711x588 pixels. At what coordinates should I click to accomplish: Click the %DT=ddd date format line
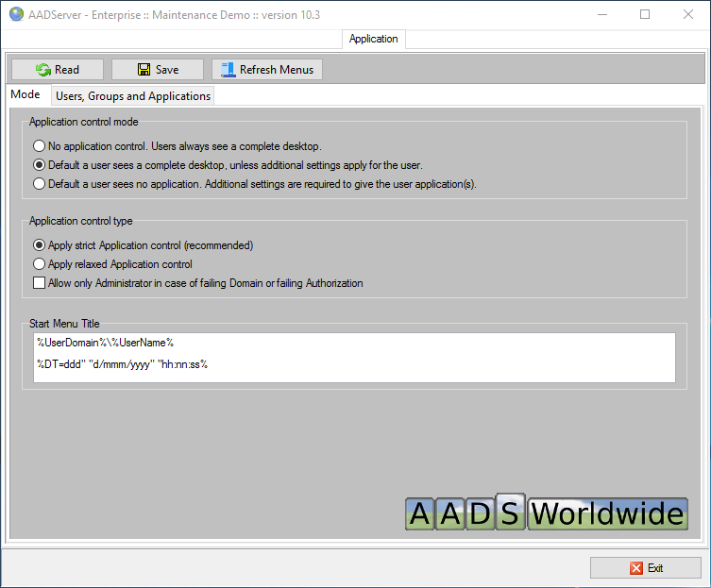coord(122,363)
